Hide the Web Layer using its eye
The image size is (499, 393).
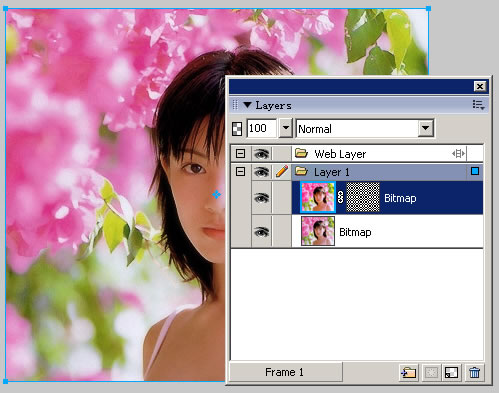pos(261,154)
